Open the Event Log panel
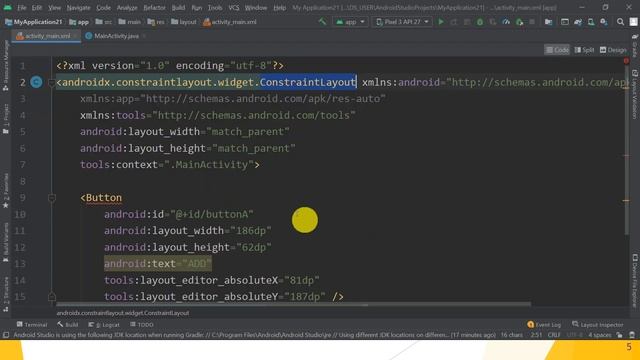This screenshot has width=640, height=360. coord(544,324)
